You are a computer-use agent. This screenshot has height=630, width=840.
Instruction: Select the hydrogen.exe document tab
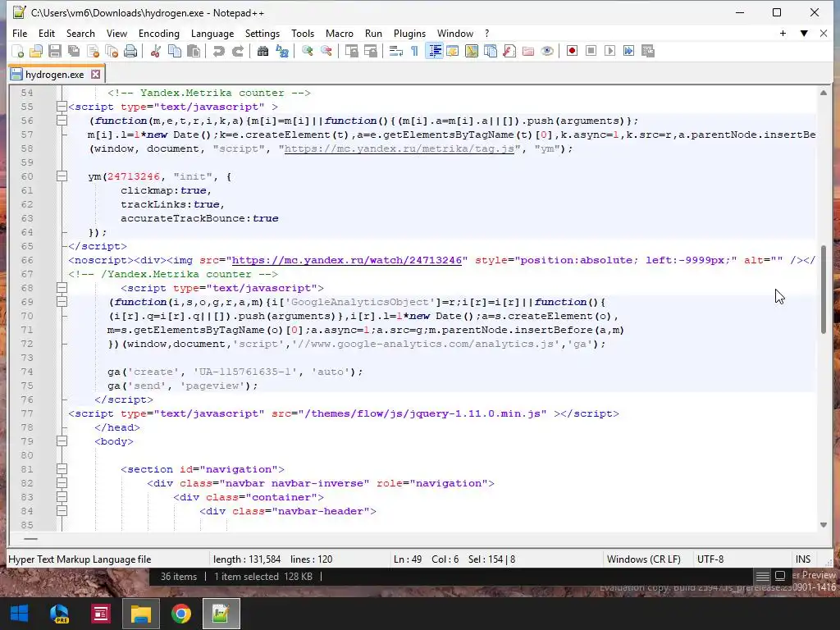pos(55,74)
